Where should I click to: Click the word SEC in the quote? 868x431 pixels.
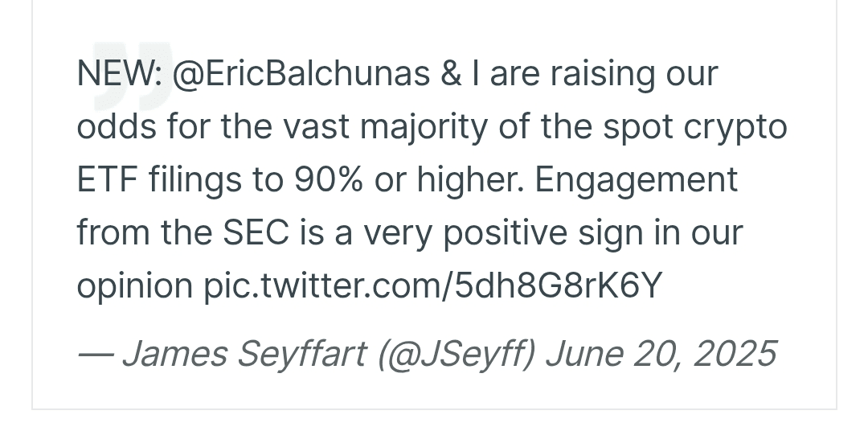pos(256,233)
